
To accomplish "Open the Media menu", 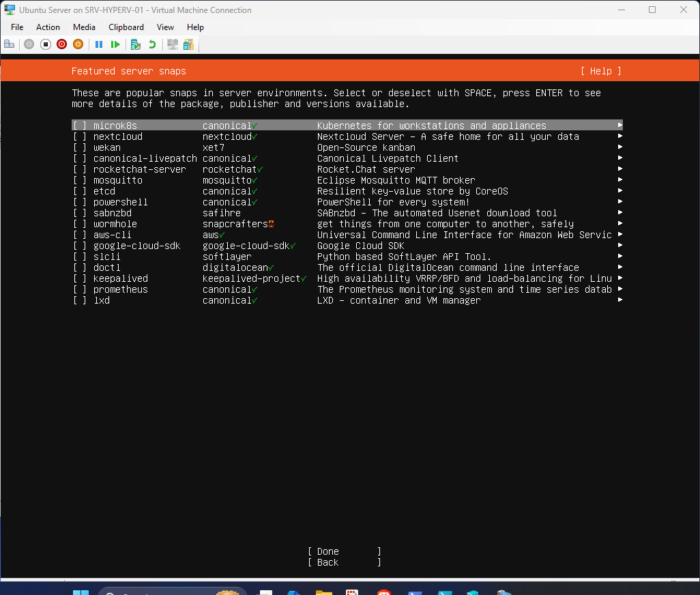I will pos(84,27).
